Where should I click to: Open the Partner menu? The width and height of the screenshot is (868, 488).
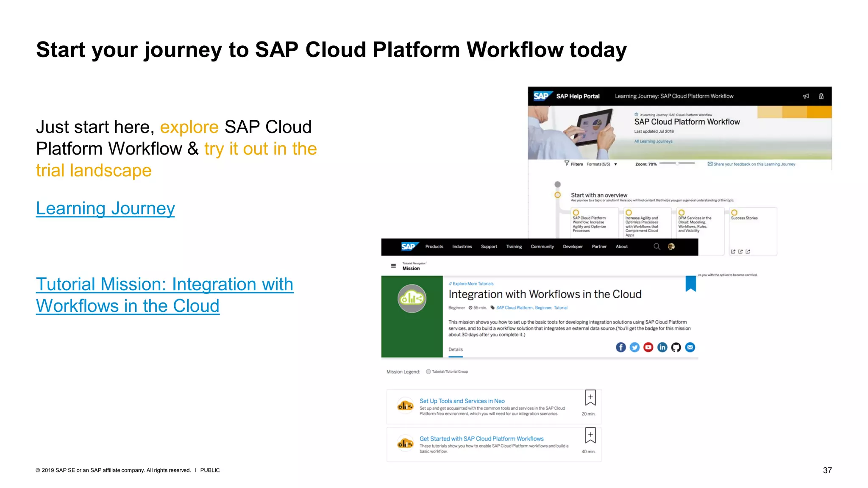(599, 247)
